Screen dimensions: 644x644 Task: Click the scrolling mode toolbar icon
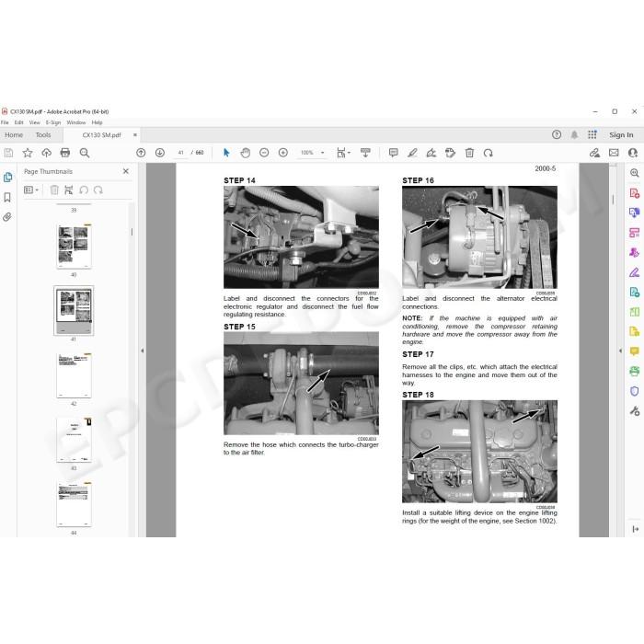pos(365,153)
